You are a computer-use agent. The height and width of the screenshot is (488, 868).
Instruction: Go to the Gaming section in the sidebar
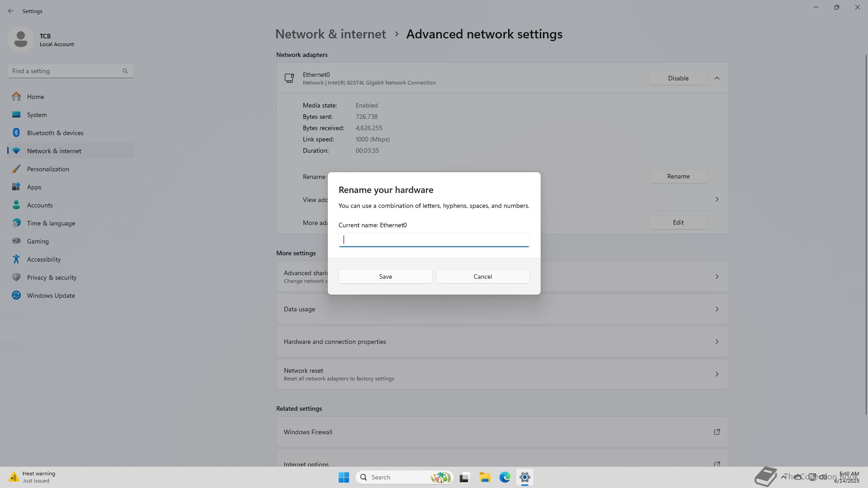tap(38, 241)
